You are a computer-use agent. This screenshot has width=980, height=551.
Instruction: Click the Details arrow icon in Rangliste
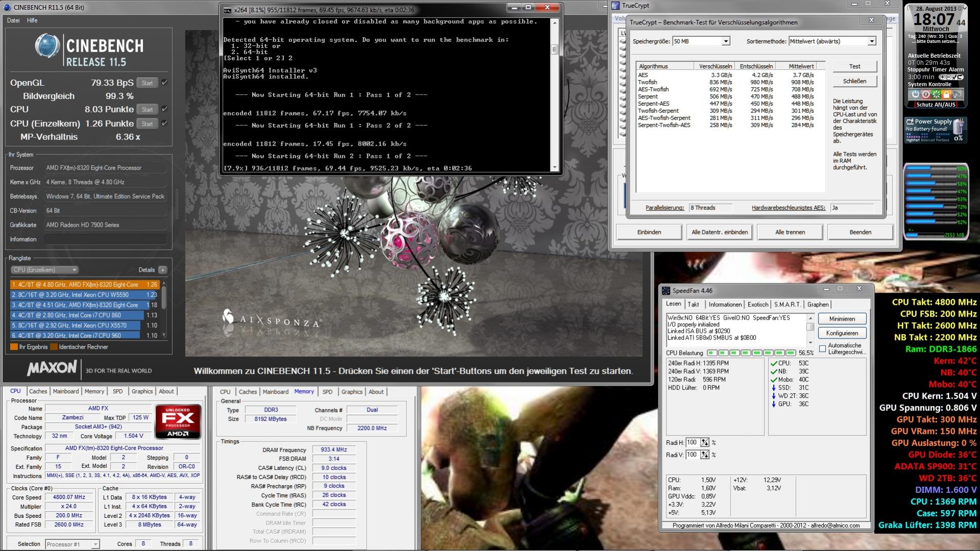[x=163, y=270]
